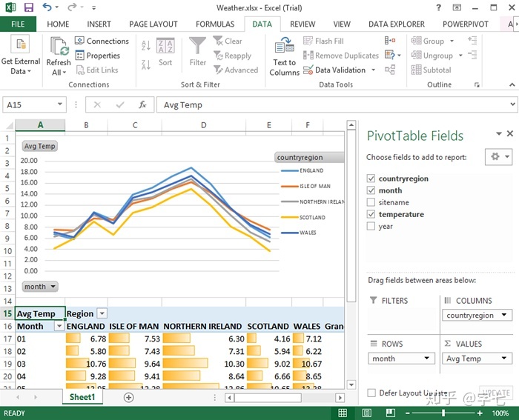Click the Redo arrow icon
The image size is (519, 420).
point(72,7)
